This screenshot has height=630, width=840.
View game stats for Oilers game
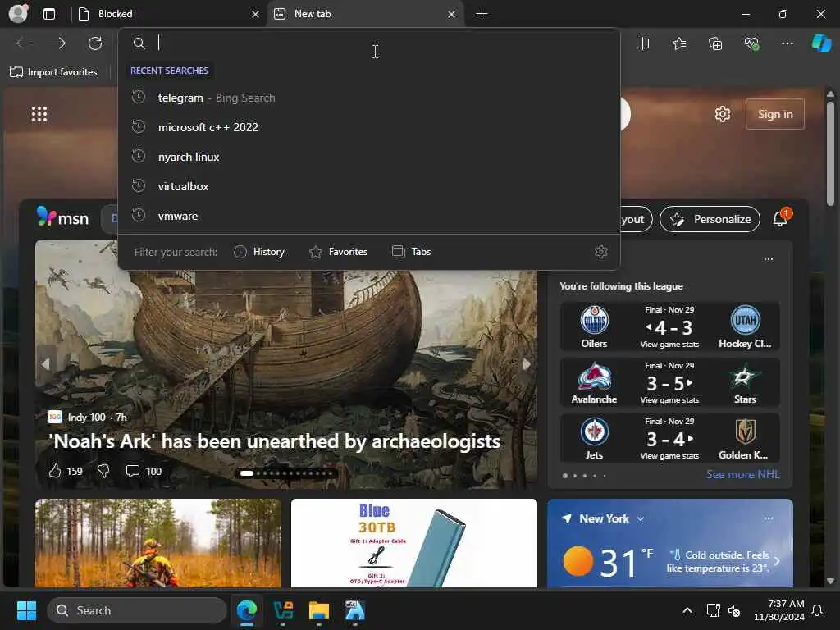tap(669, 344)
